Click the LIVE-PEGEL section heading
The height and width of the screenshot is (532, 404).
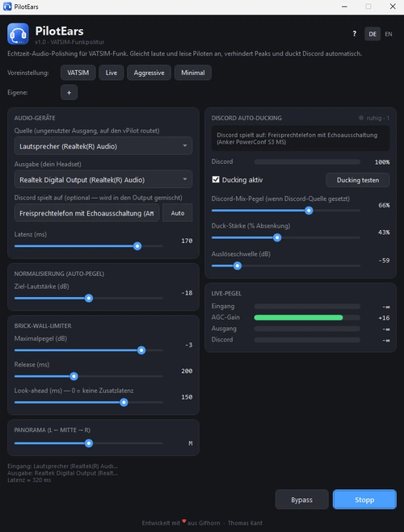tap(226, 294)
